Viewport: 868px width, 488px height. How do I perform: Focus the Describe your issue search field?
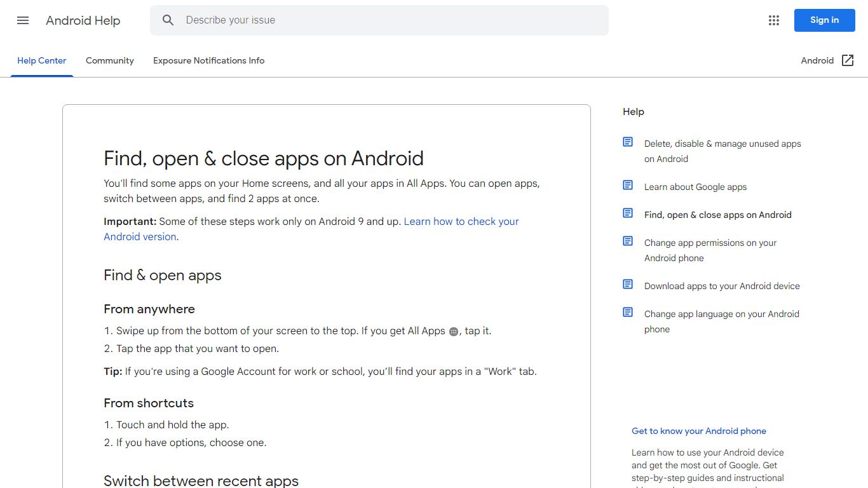[379, 20]
